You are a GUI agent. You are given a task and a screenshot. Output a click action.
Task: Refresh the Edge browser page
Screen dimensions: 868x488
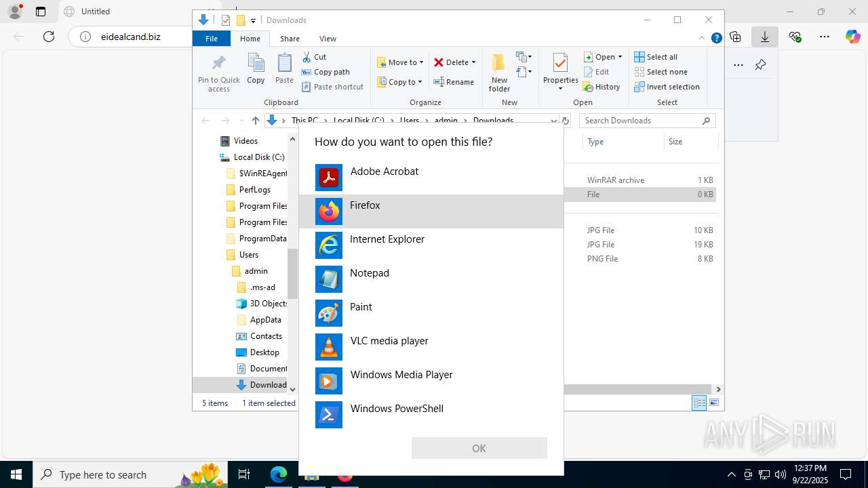[x=49, y=37]
